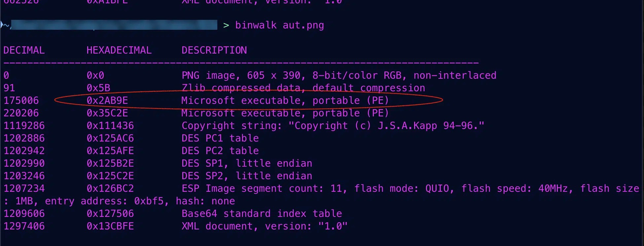Click decimal offset 175006
Image resolution: width=644 pixels, height=246 pixels.
[21, 101]
